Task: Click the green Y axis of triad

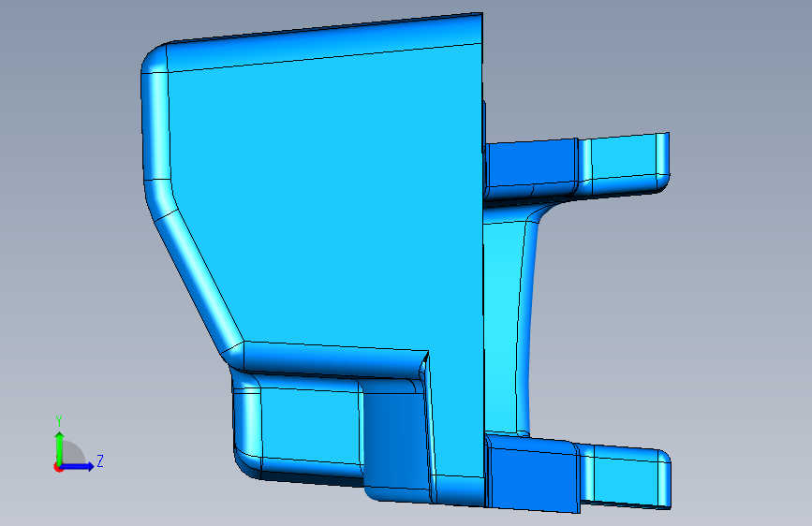Action: [59, 447]
